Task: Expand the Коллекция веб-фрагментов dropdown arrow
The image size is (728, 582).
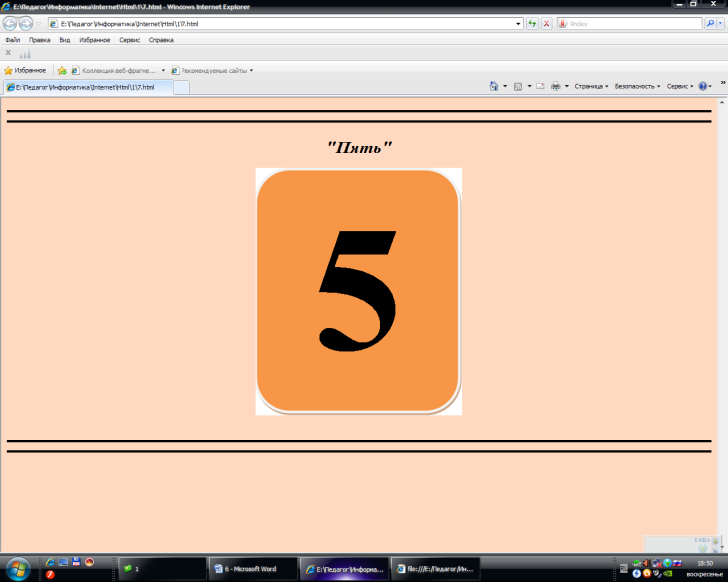Action: [163, 70]
